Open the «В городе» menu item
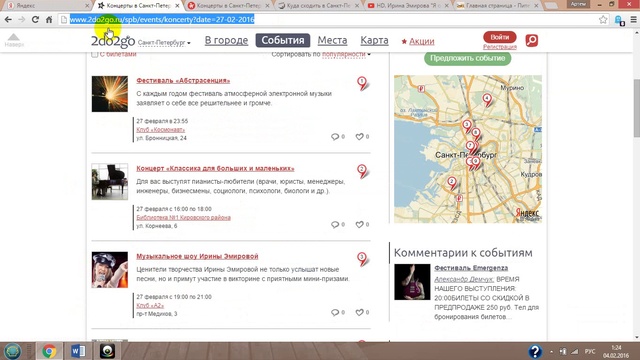The height and width of the screenshot is (360, 640). tap(226, 40)
